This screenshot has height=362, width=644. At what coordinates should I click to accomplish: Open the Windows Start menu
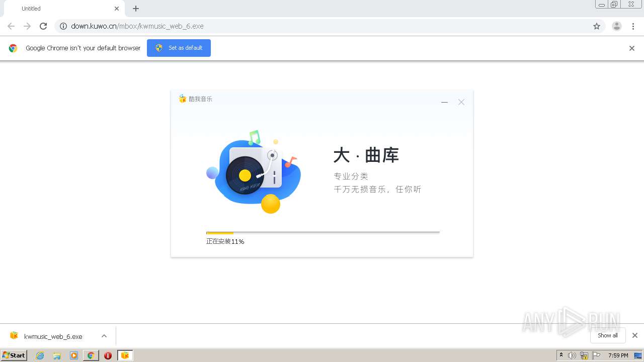[x=14, y=355]
